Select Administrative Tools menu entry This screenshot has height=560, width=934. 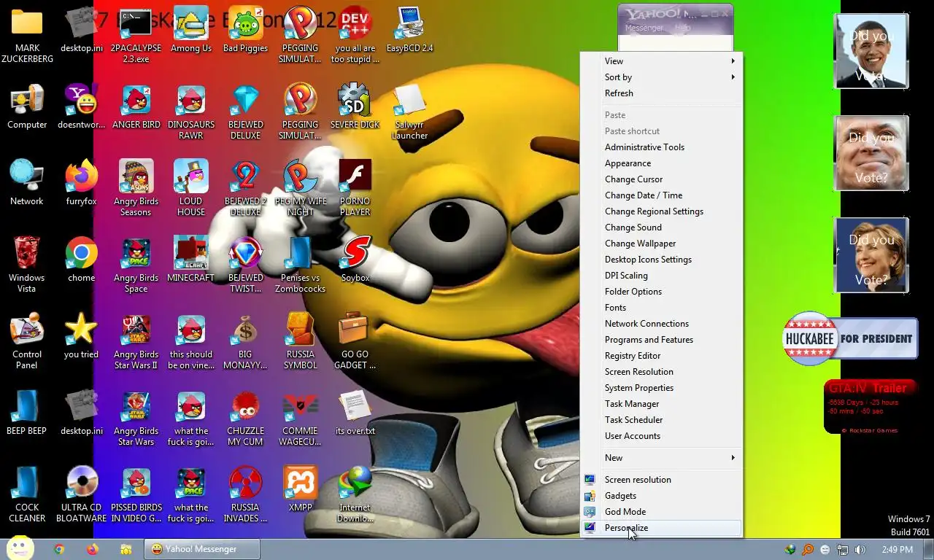662,147
